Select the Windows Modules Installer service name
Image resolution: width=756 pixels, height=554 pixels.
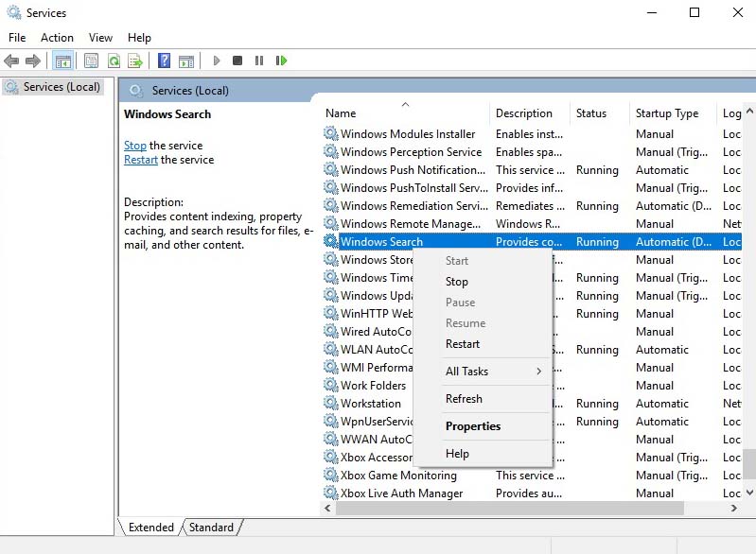408,134
